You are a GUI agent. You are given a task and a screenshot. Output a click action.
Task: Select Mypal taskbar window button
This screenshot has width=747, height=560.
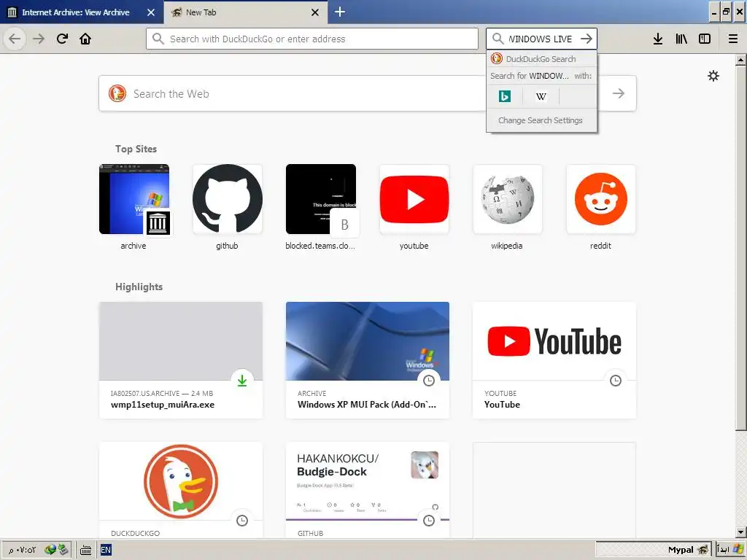[654, 550]
